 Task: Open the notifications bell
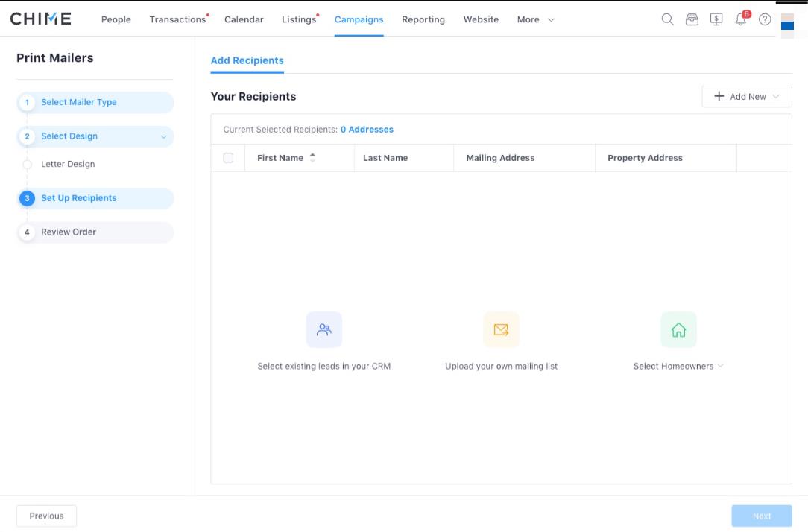point(740,20)
